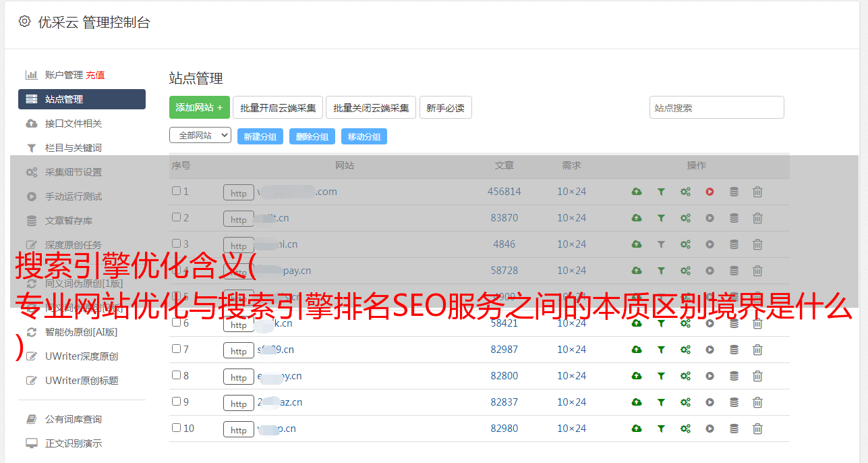This screenshot has width=868, height=463.
Task: Open the filter icon for row 1
Action: (661, 192)
